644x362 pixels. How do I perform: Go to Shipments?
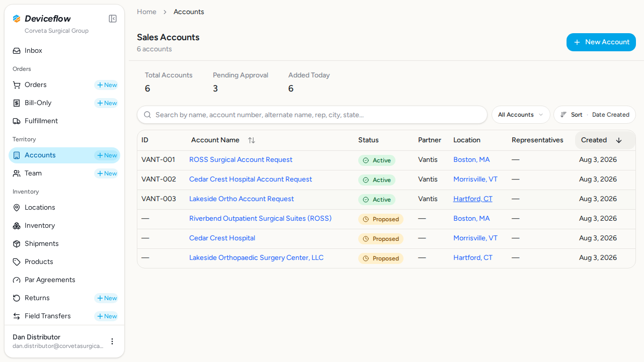(64, 244)
